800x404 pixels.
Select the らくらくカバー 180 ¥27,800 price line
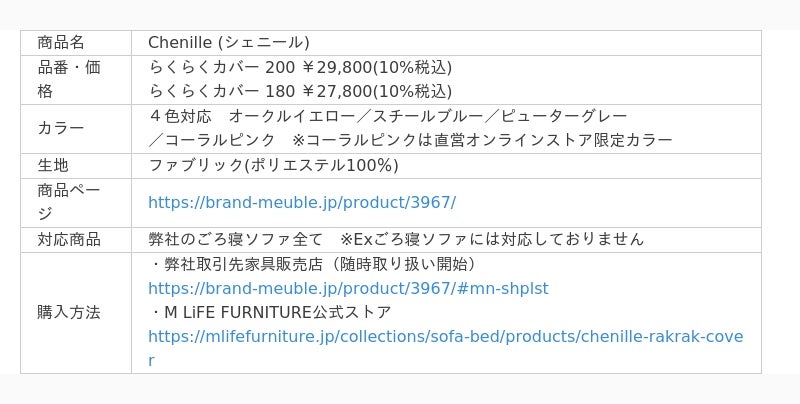[x=300, y=91]
